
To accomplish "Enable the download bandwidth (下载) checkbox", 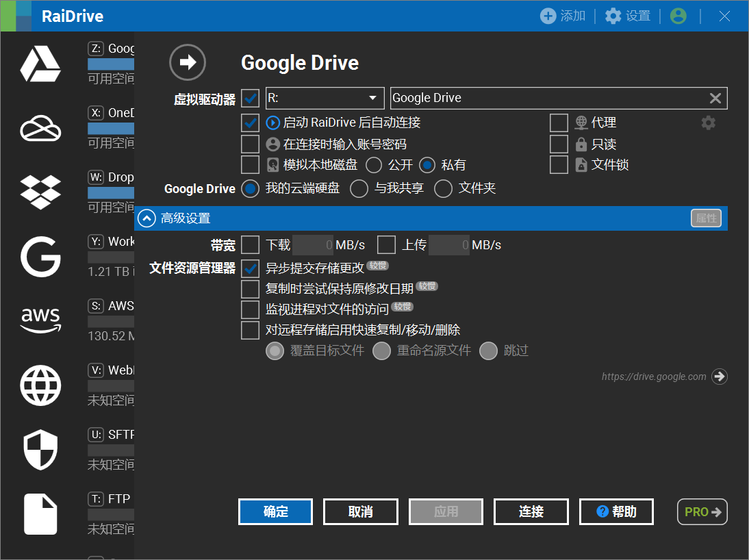I will (x=250, y=244).
